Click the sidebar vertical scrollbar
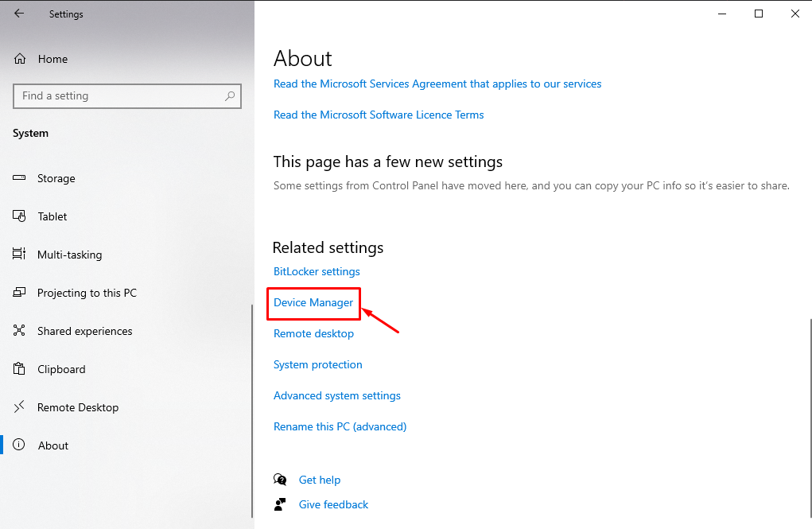This screenshot has width=812, height=529. 252,410
